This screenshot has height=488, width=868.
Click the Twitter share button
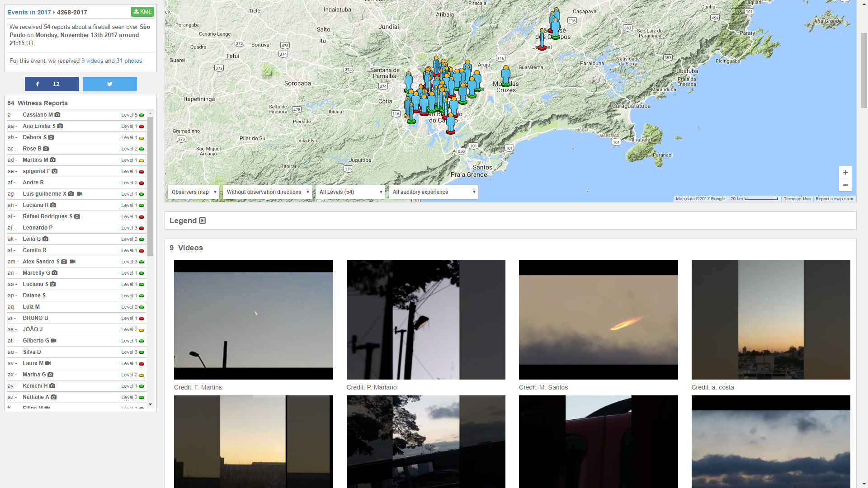pos(109,84)
